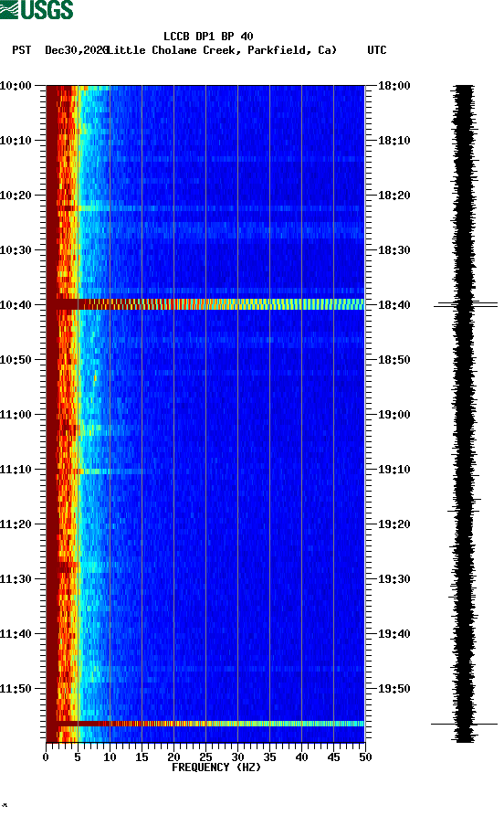Viewport: 504px width, 815px height.
Task: Click the 10:30 PST time label
Action: click(16, 250)
